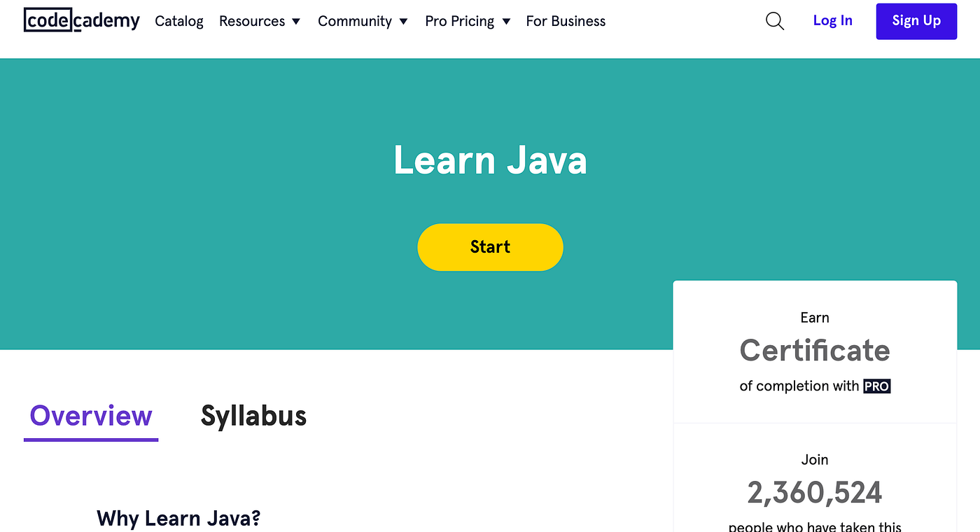The height and width of the screenshot is (532, 980).
Task: Click the Pro Pricing chevron arrow
Action: click(506, 22)
